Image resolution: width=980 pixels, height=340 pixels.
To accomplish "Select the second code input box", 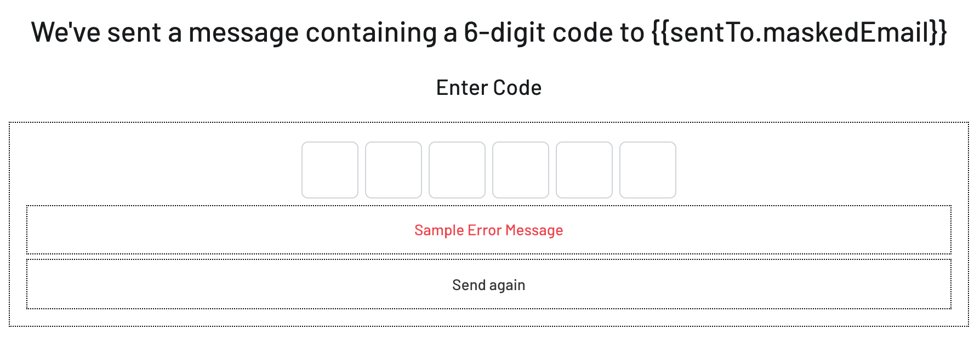I will [x=394, y=170].
